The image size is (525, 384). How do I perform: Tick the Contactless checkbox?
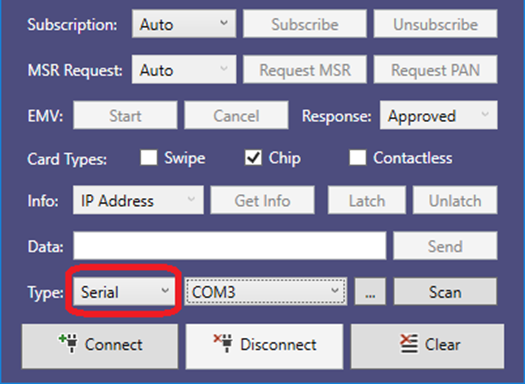pyautogui.click(x=358, y=158)
